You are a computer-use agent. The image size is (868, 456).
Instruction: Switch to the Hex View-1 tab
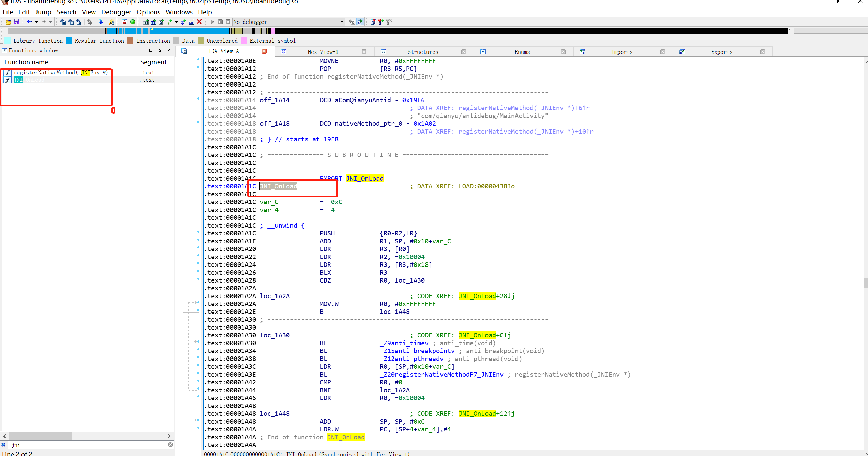pos(323,52)
